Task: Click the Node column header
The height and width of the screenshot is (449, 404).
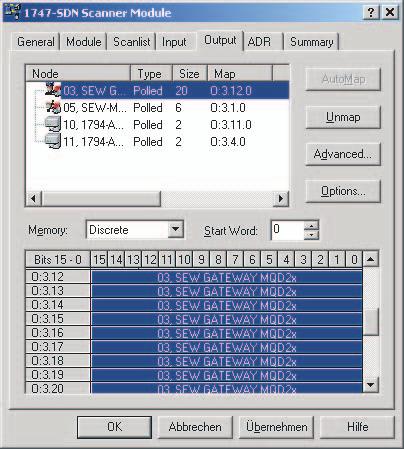Action: 78,73
